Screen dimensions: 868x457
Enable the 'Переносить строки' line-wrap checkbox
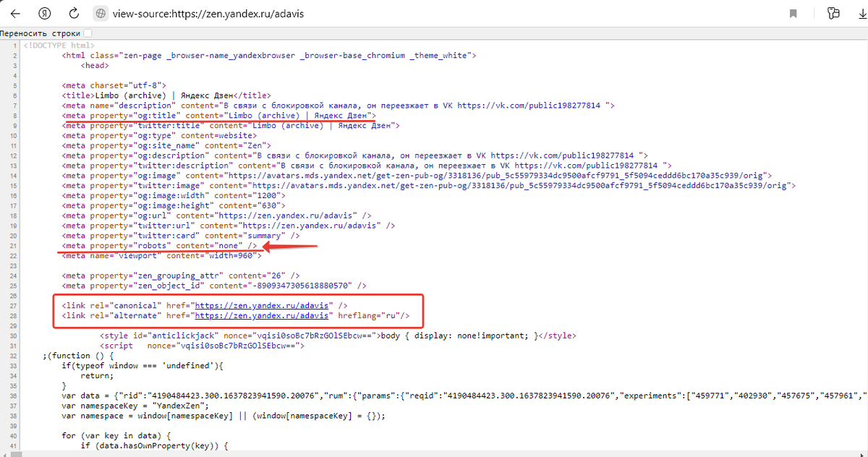tap(88, 33)
